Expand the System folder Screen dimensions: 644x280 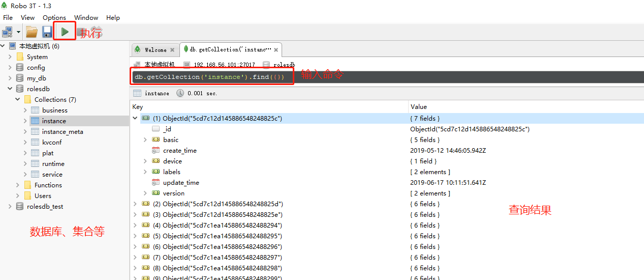pyautogui.click(x=10, y=57)
